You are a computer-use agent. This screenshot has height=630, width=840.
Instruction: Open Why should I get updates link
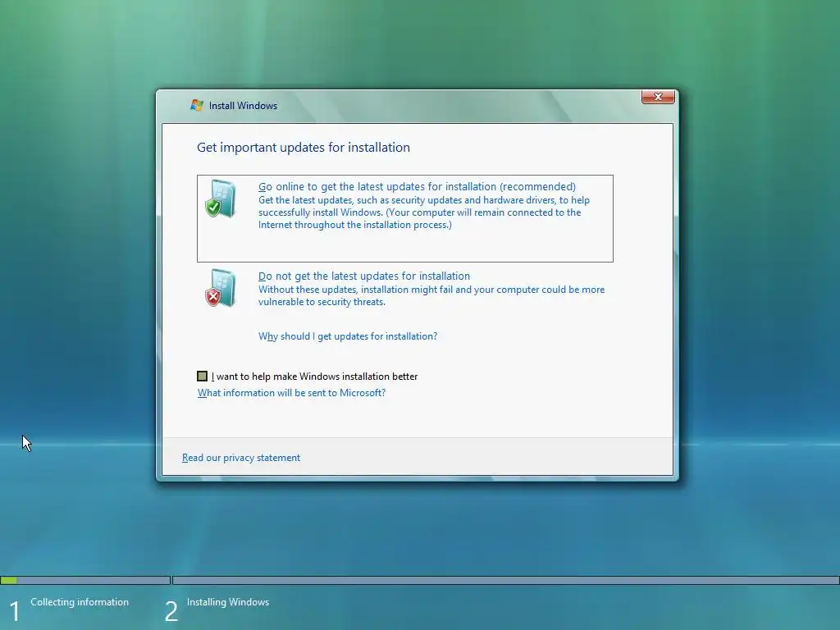coord(348,336)
